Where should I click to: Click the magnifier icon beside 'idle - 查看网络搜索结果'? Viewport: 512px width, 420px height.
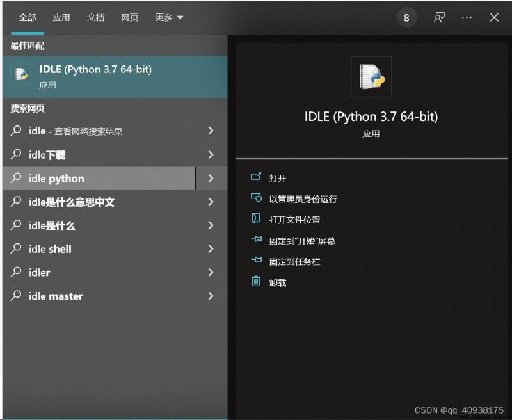pos(15,131)
